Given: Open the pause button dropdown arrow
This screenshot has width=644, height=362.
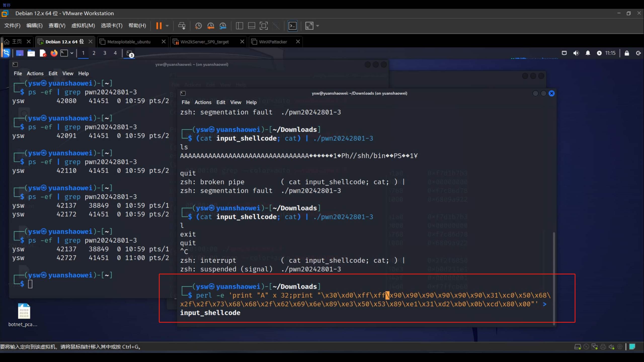Looking at the screenshot, I should point(167,26).
